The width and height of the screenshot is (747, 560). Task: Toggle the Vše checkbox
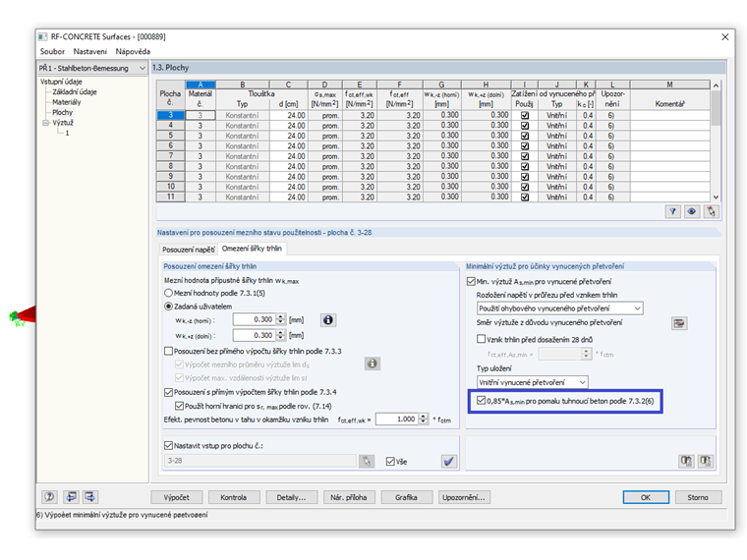pos(390,462)
